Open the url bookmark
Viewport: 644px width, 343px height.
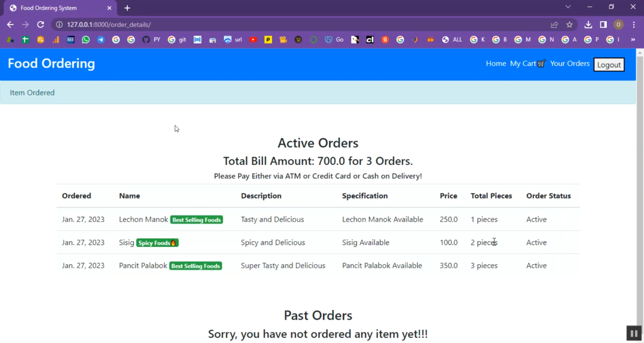233,39
